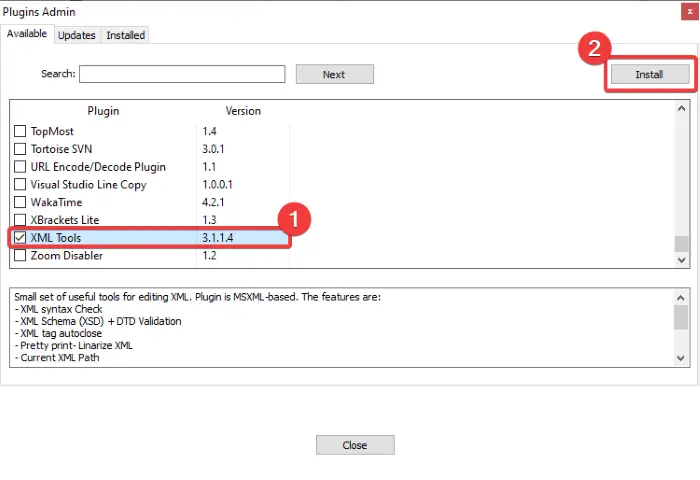Click version 1.1 of URL Encode/Decode Plugin
Image resolution: width=700 pixels, height=480 pixels.
point(209,167)
